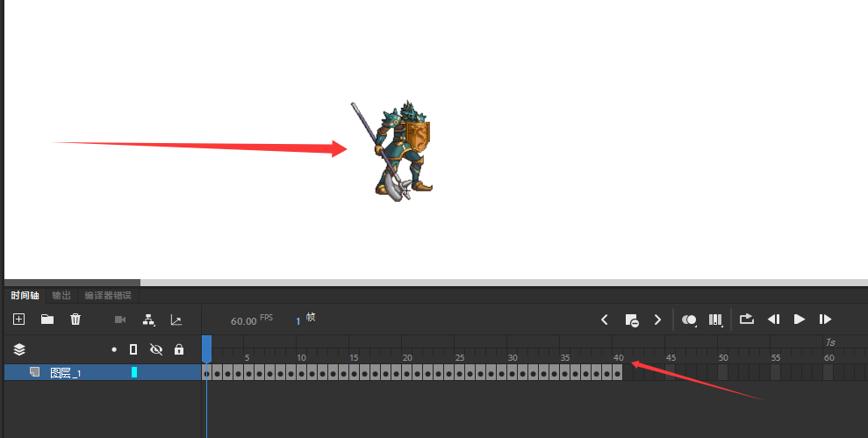Image resolution: width=868 pixels, height=438 pixels.
Task: Click the blue playhead marker
Action: [x=206, y=348]
